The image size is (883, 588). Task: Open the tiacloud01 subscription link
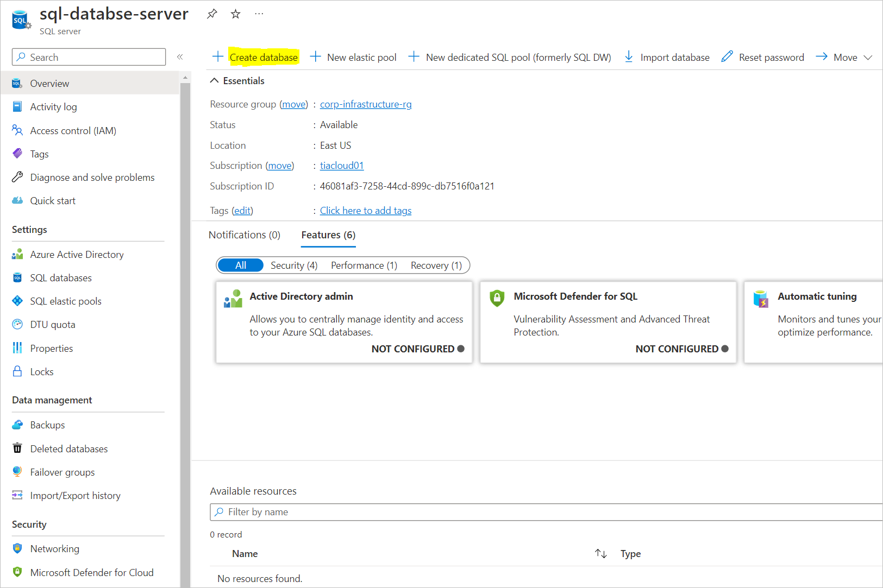342,166
